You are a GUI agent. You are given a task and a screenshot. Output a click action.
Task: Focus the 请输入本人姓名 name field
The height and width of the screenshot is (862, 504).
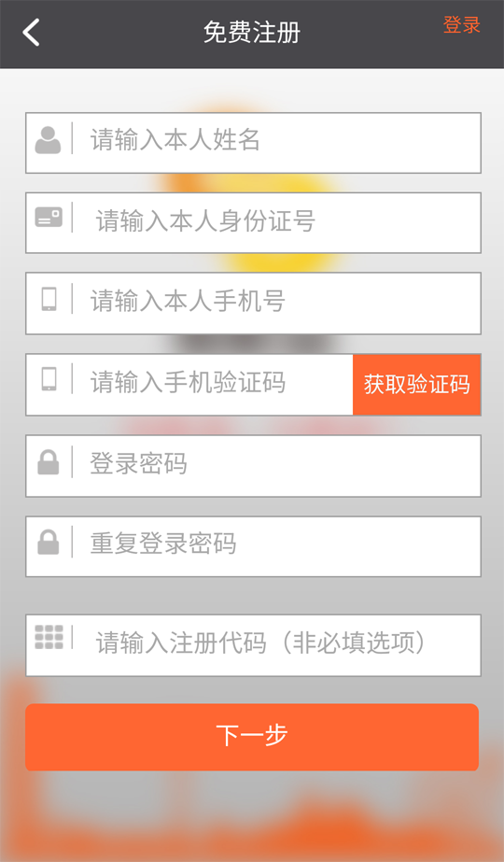click(x=253, y=143)
